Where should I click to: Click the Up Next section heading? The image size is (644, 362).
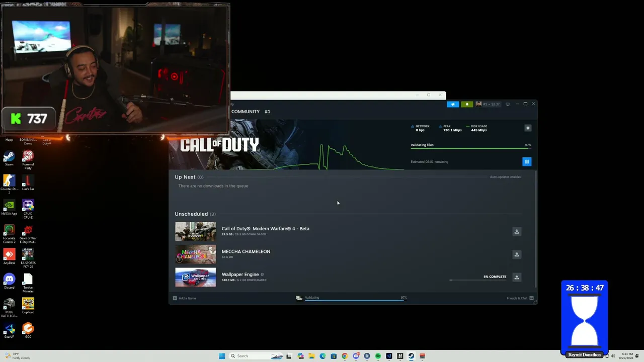[189, 177]
